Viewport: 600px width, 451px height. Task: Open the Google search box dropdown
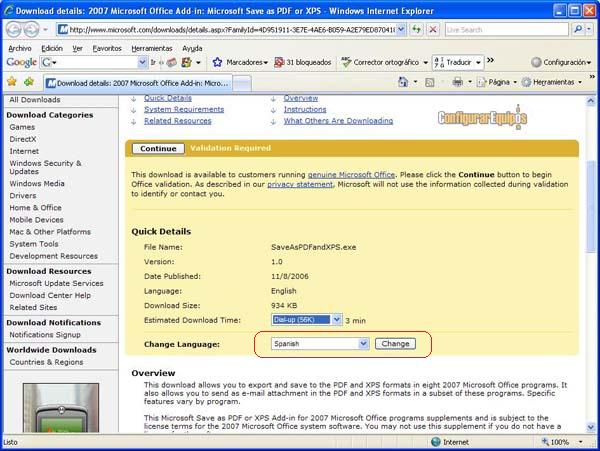(x=142, y=62)
